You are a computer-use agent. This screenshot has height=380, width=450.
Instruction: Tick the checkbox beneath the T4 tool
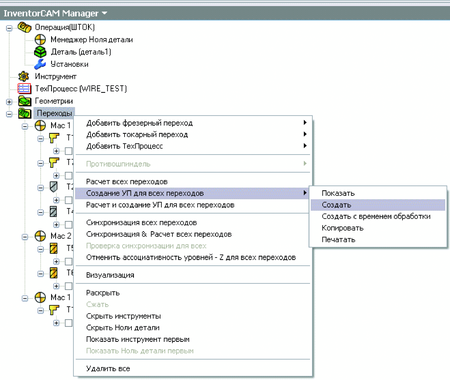click(68, 224)
